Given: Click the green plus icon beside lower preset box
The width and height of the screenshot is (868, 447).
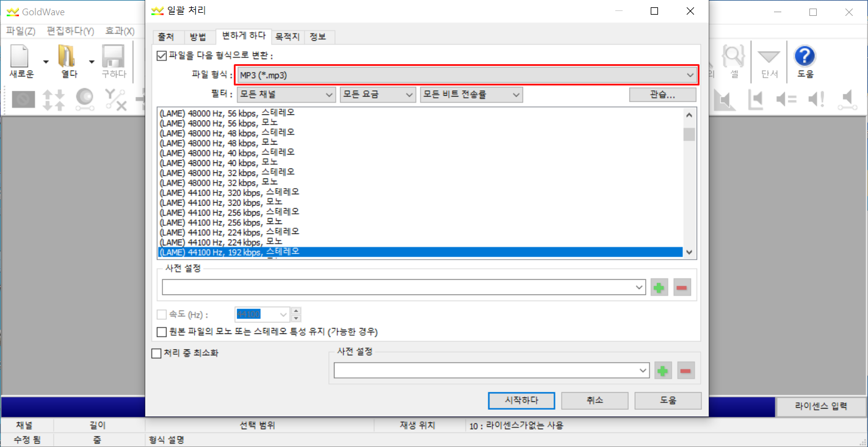Looking at the screenshot, I should click(663, 370).
